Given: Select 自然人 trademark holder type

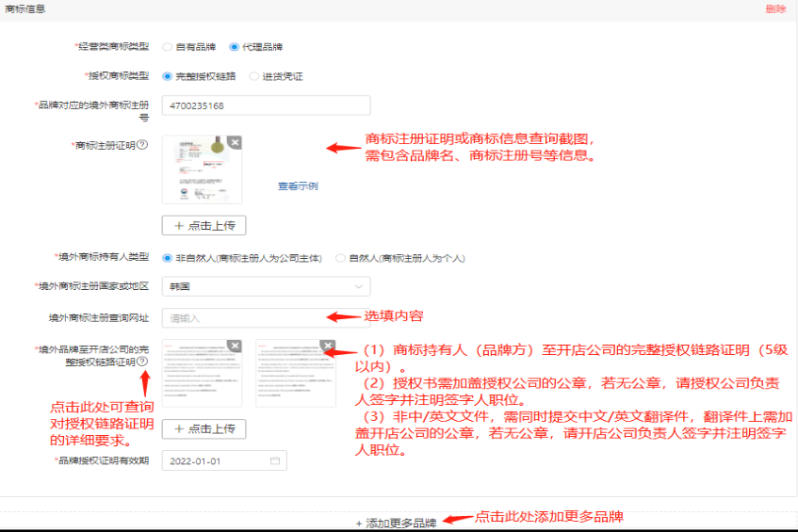Looking at the screenshot, I should click(x=340, y=258).
